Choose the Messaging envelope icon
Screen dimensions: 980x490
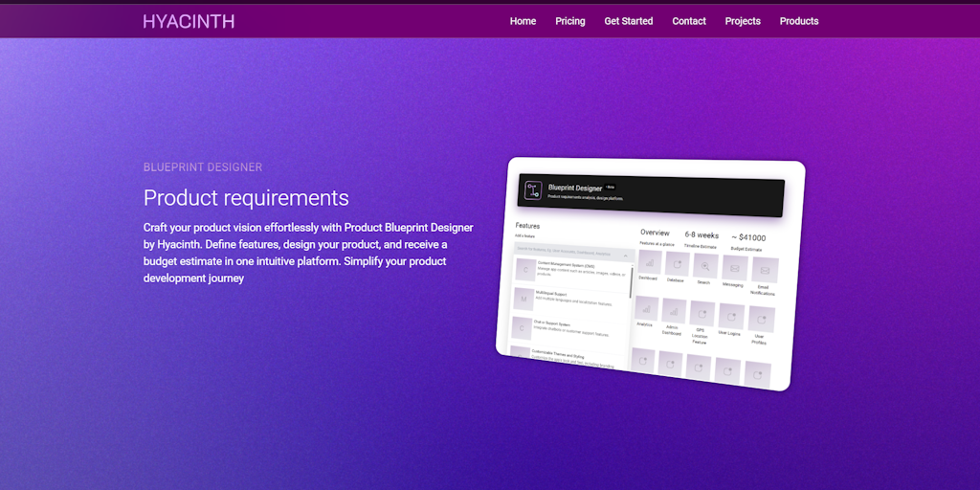[735, 268]
